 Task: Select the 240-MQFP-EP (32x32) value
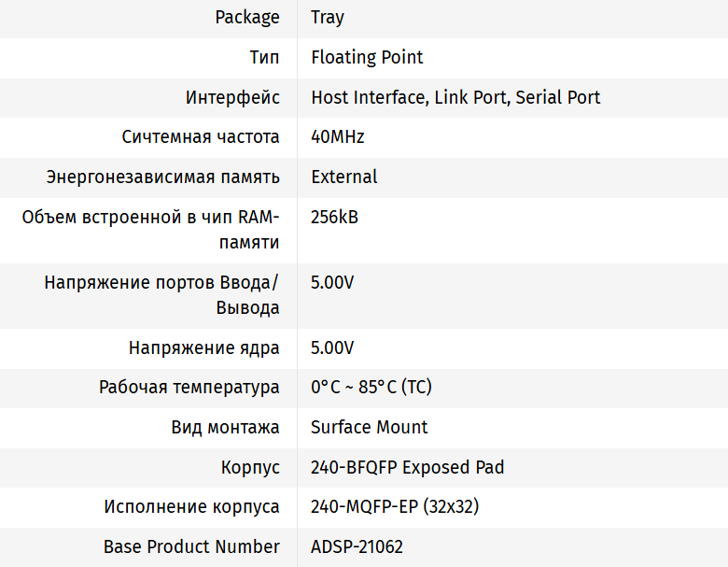395,506
